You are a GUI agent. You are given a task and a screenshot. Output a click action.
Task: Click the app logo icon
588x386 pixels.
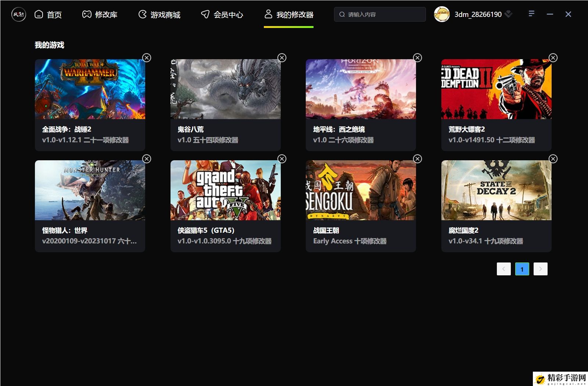pos(18,14)
